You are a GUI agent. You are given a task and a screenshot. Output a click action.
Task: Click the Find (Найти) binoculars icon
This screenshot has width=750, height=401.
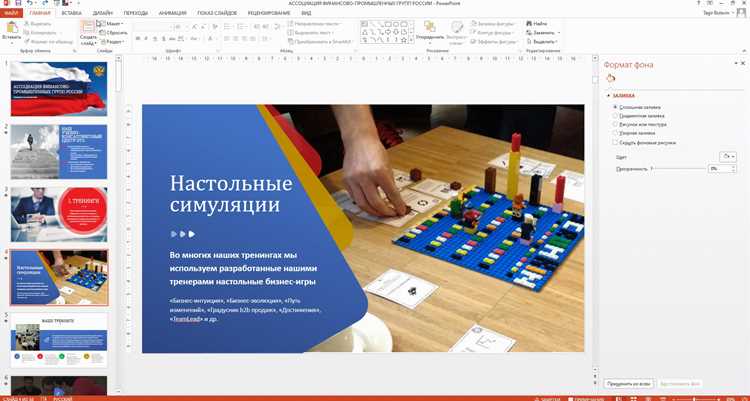529,23
